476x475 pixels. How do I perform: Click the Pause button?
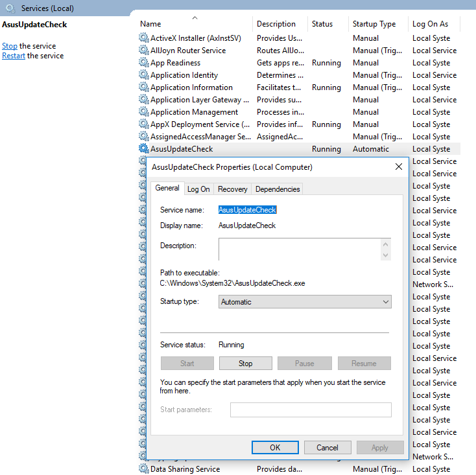305,364
